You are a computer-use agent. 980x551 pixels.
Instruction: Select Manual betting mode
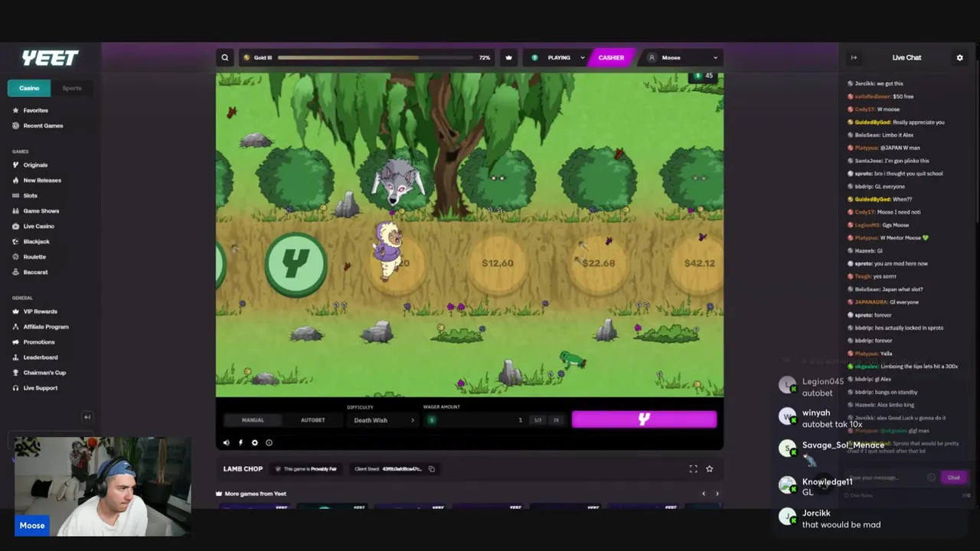(x=253, y=420)
